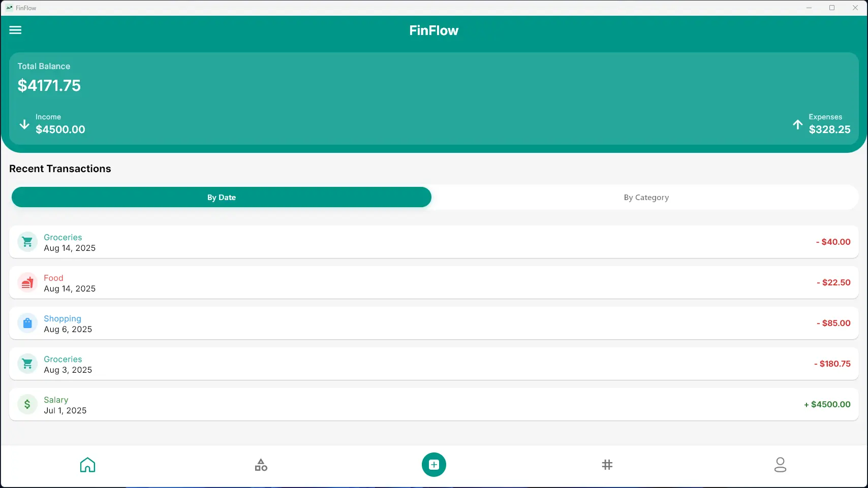The height and width of the screenshot is (488, 868).
Task: Open the Salary transaction of $4500.00
Action: pos(434,404)
